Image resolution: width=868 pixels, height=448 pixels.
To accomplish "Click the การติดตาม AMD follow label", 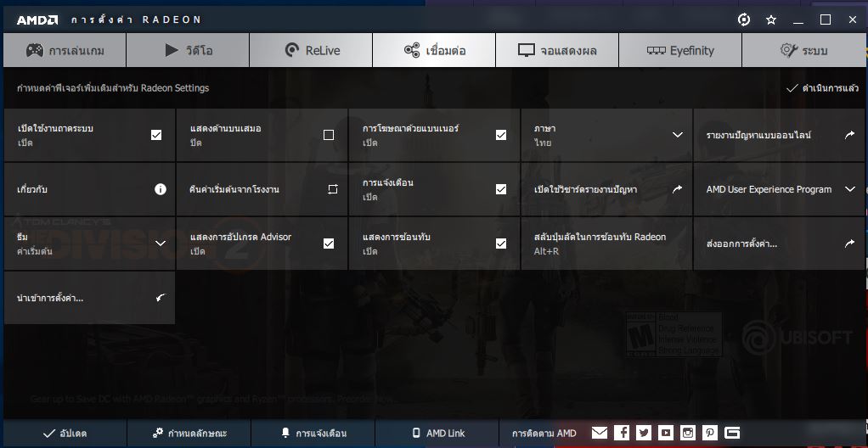I will point(544,433).
